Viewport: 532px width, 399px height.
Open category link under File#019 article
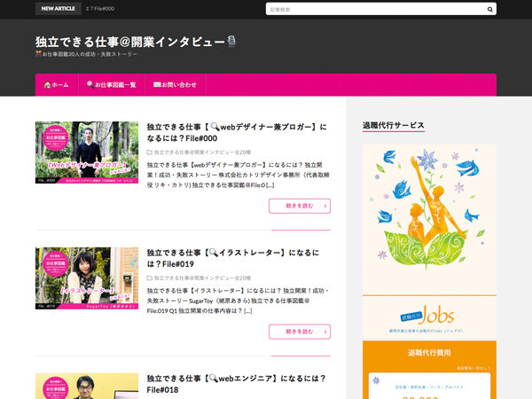coord(202,278)
